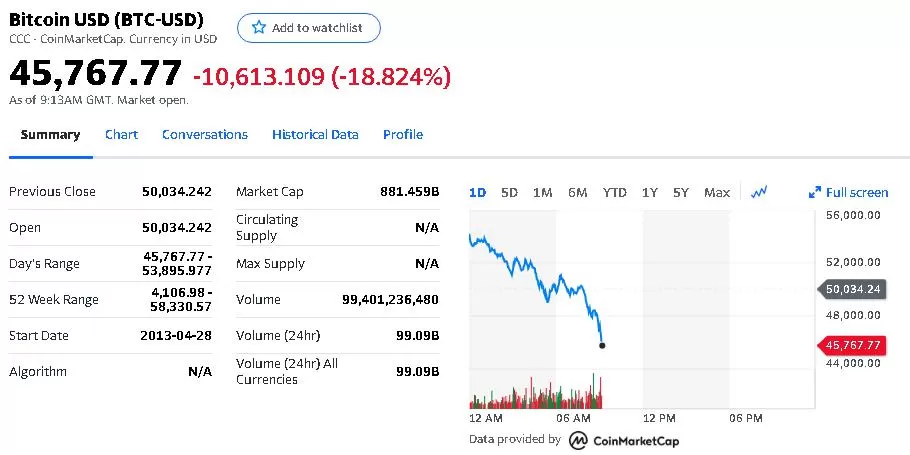This screenshot has height=455, width=910.
Task: Add to watchlist button
Action: (309, 28)
